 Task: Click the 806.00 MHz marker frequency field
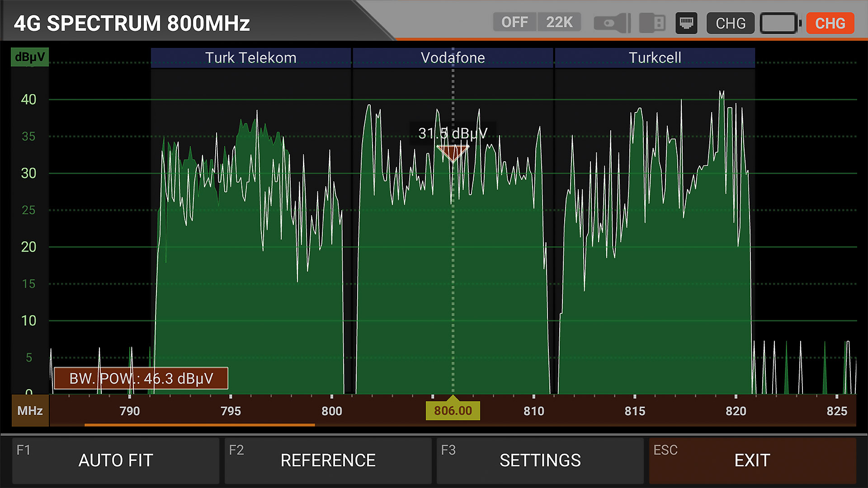[x=453, y=411]
